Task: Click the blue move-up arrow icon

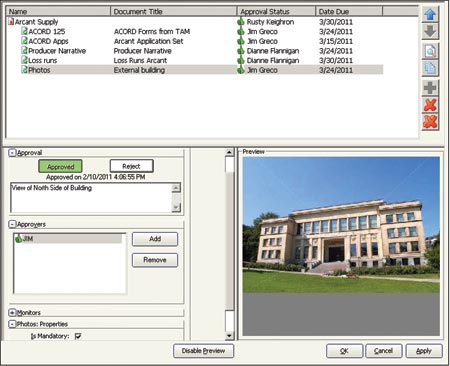Action: point(430,14)
